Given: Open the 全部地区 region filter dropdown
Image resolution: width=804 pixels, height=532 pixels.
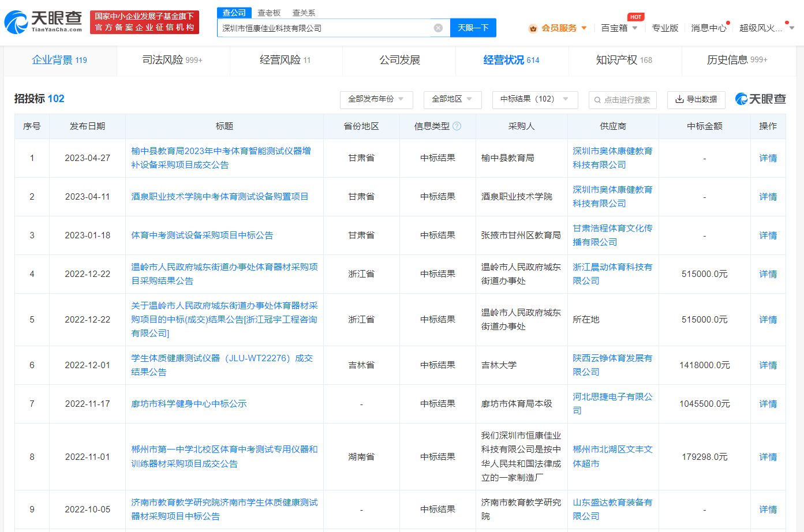Looking at the screenshot, I should [x=453, y=99].
